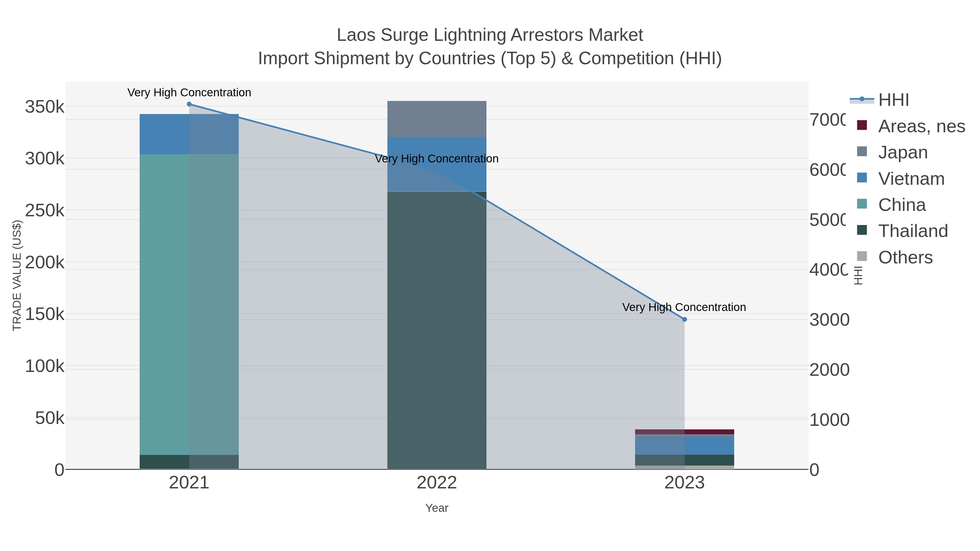The image size is (980, 551).
Task: Click the 300k y-axis tick label
Action: point(45,159)
